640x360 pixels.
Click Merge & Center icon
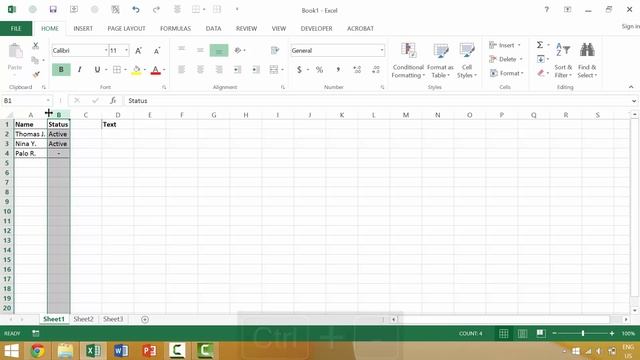coord(274,70)
